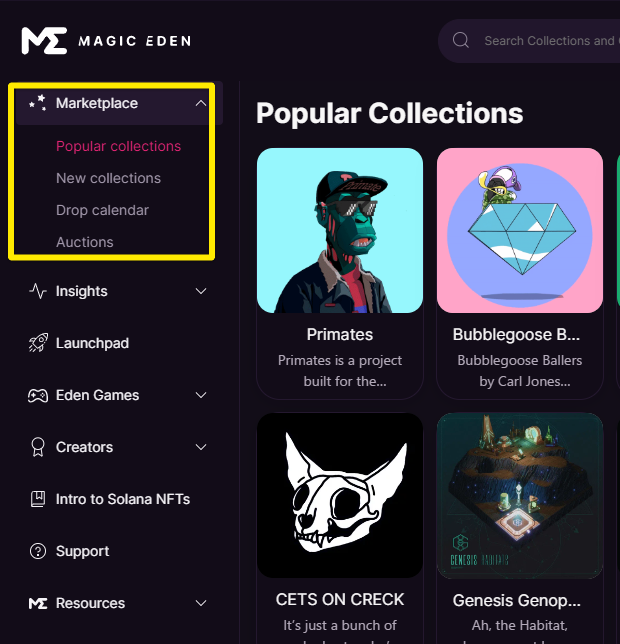620x644 pixels.
Task: Go to Auctions link
Action: tap(85, 242)
